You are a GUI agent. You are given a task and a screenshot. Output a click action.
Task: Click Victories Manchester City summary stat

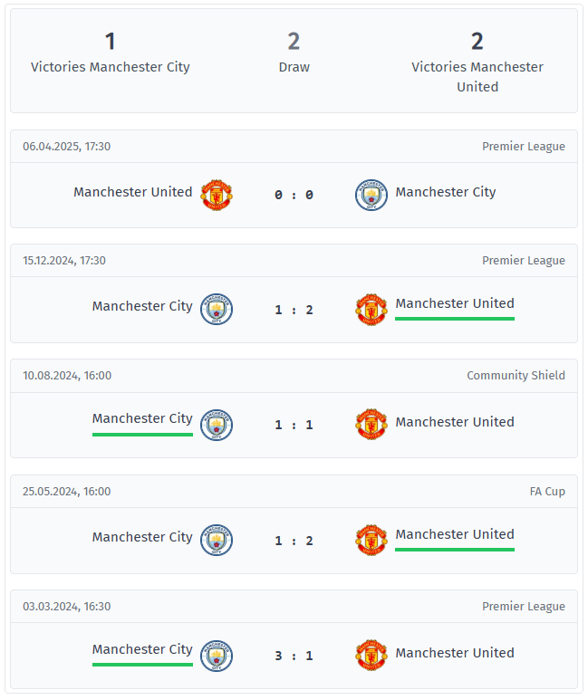click(111, 53)
